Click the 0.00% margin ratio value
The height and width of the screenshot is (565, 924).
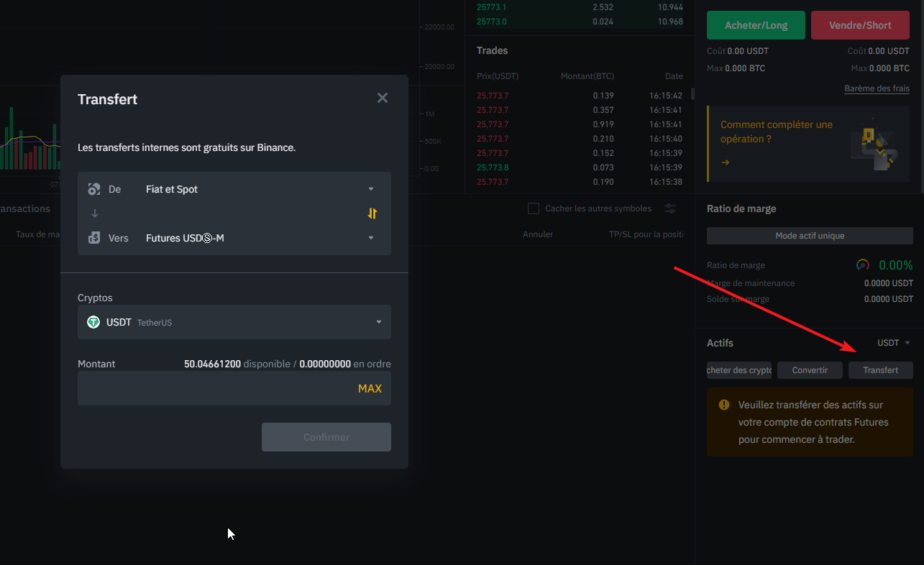pos(896,265)
